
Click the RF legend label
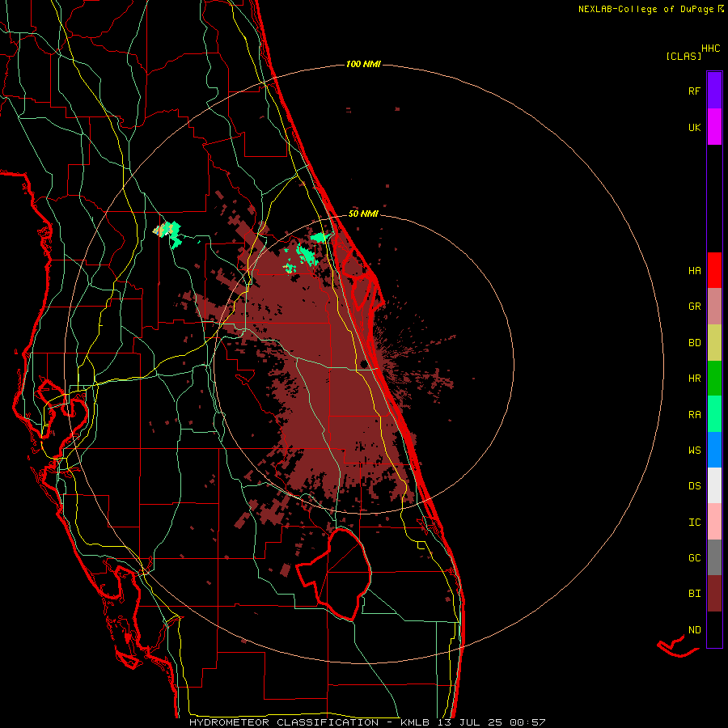(x=694, y=91)
